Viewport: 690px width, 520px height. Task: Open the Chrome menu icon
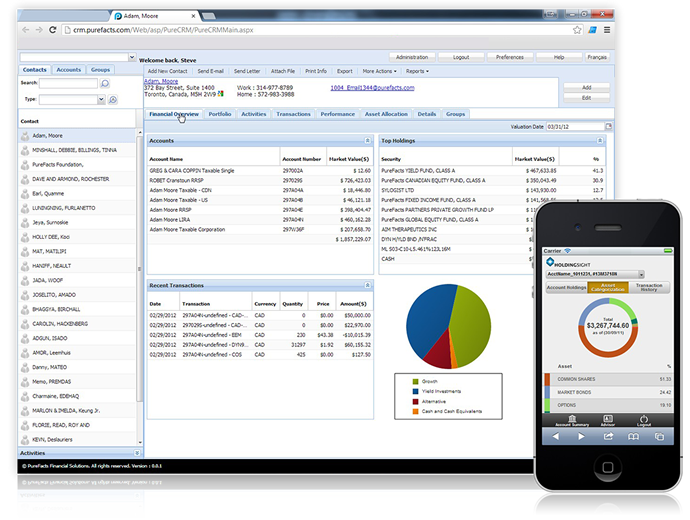[607, 30]
